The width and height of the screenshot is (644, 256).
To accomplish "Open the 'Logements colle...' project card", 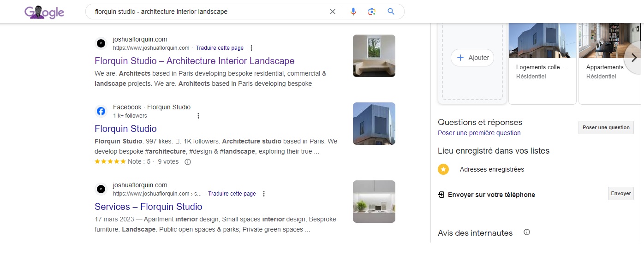I will point(543,63).
